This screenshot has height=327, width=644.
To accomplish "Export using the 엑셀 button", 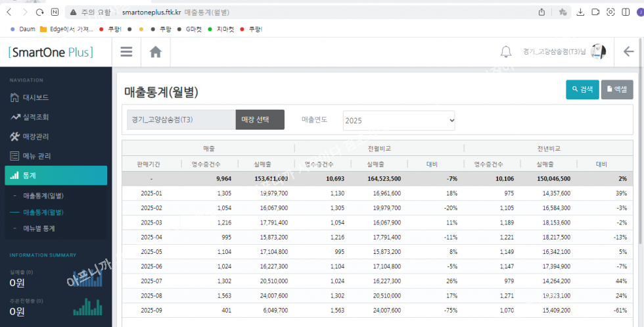I will point(616,89).
